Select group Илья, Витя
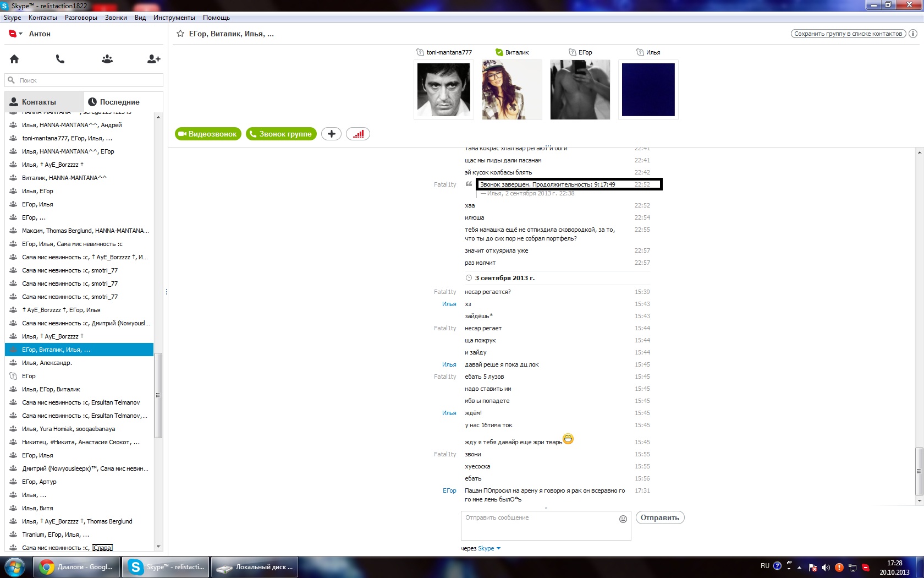 coord(79,508)
